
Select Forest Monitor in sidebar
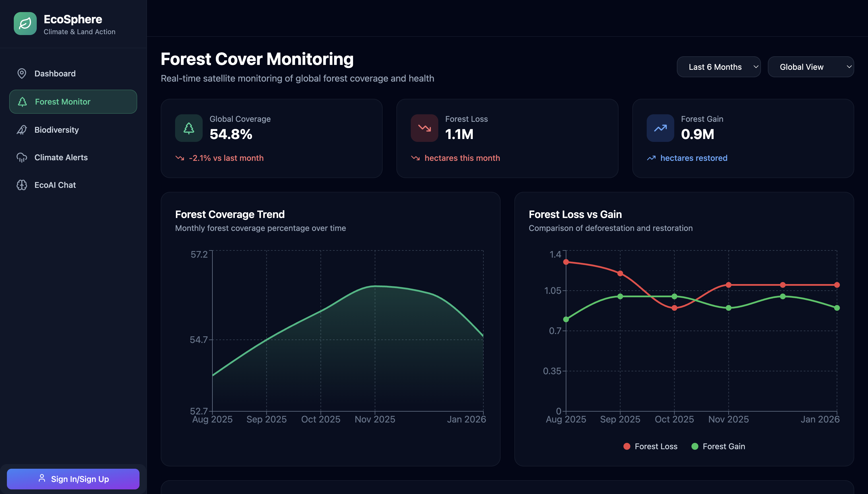pyautogui.click(x=73, y=101)
